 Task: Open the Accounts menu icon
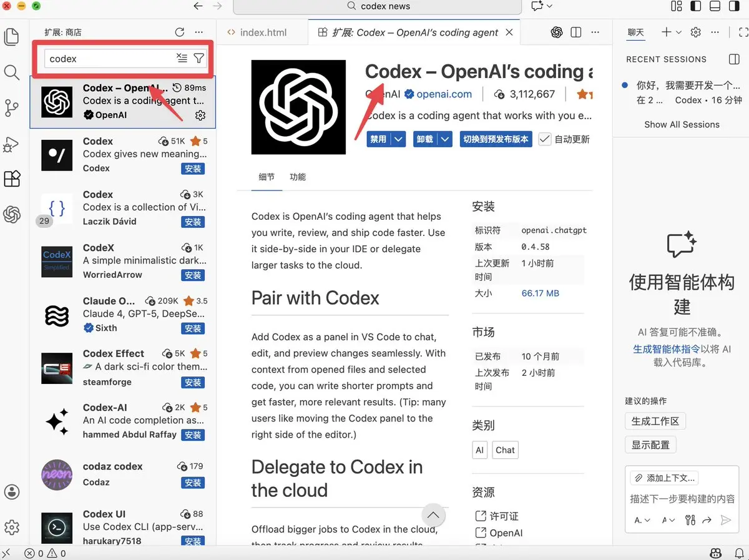point(12,491)
